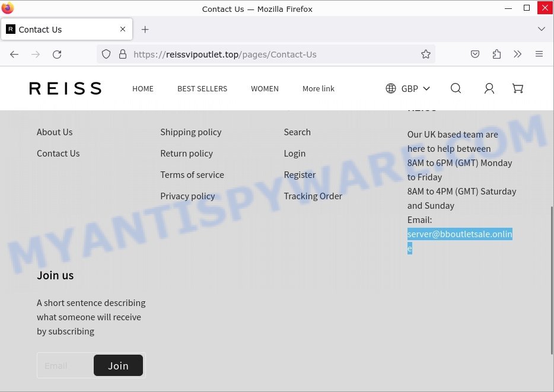Open the Extensions puzzle icon
The image size is (554, 392).
coord(496,54)
